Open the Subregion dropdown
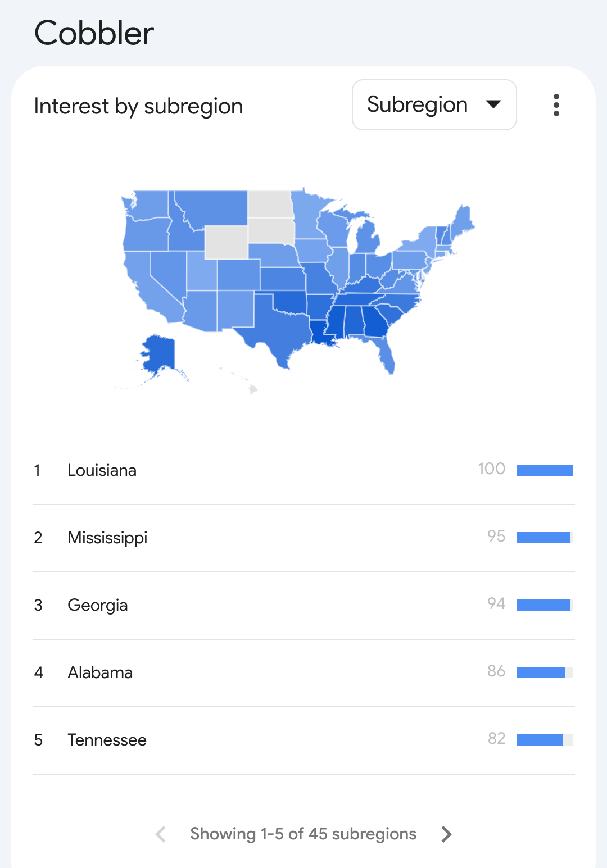The width and height of the screenshot is (607, 868). coord(434,105)
